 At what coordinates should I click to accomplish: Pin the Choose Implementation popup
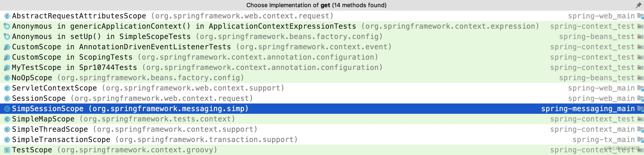[638, 5]
